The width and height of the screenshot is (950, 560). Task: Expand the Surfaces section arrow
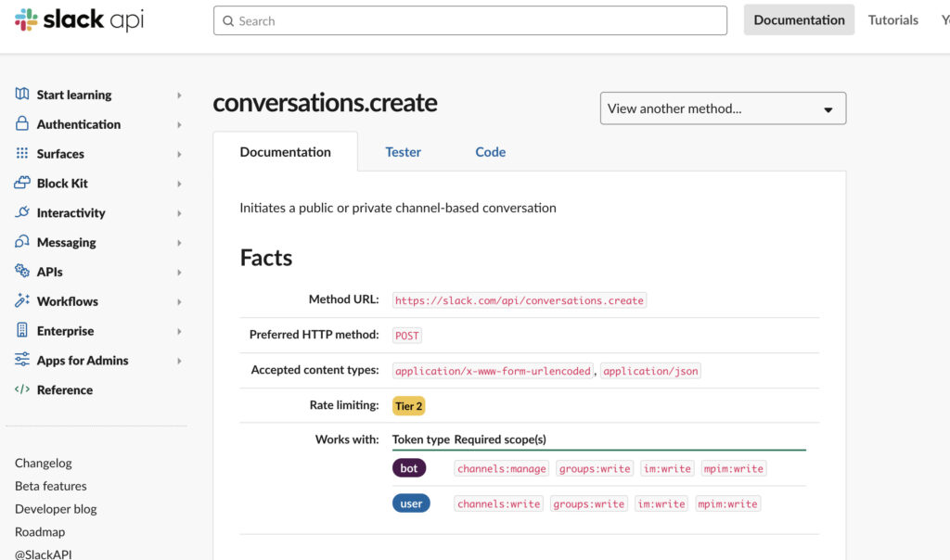click(179, 155)
